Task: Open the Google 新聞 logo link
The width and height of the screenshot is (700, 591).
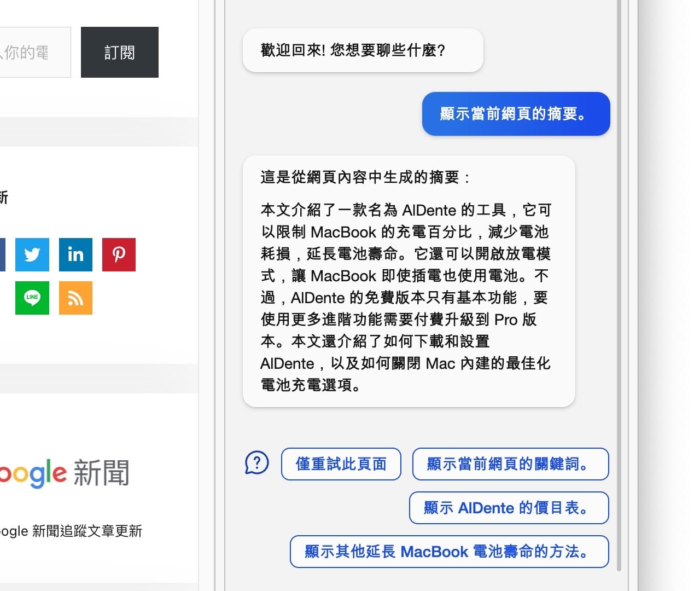Action: tap(65, 473)
